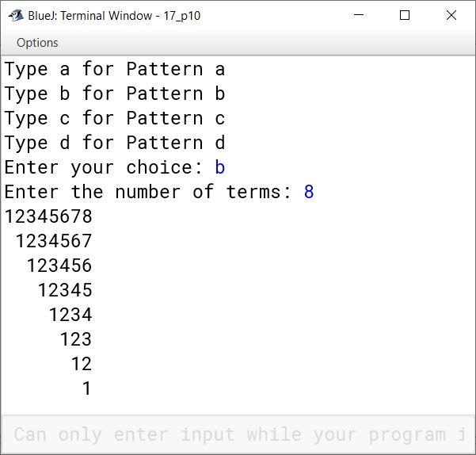Open the Options menu
The image size is (476, 455).
click(x=37, y=43)
